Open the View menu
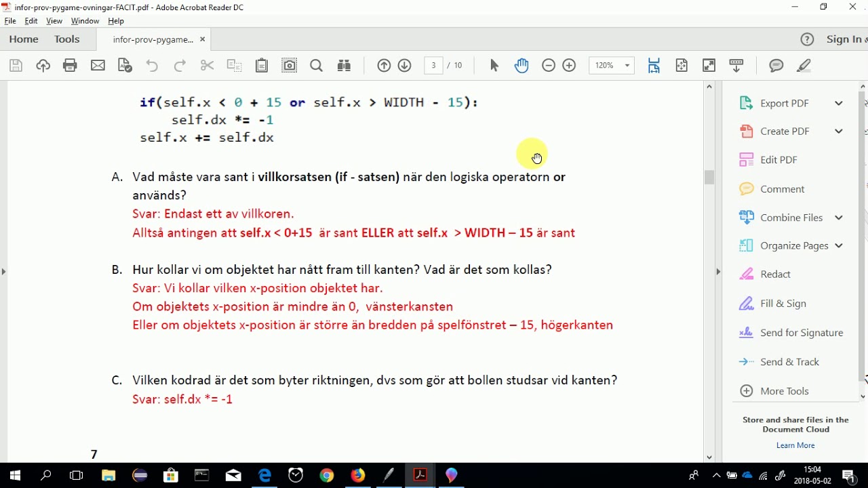Image resolution: width=868 pixels, height=488 pixels. point(54,21)
